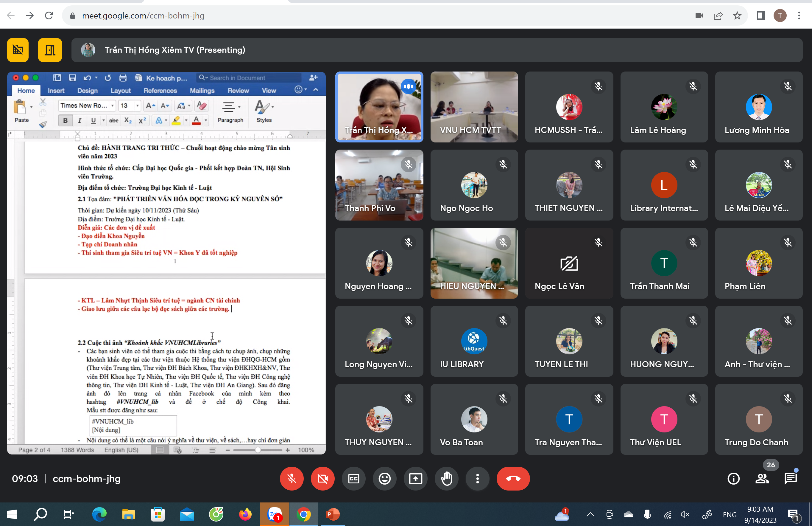Open the Change Case Aa dropdown

tap(183, 105)
